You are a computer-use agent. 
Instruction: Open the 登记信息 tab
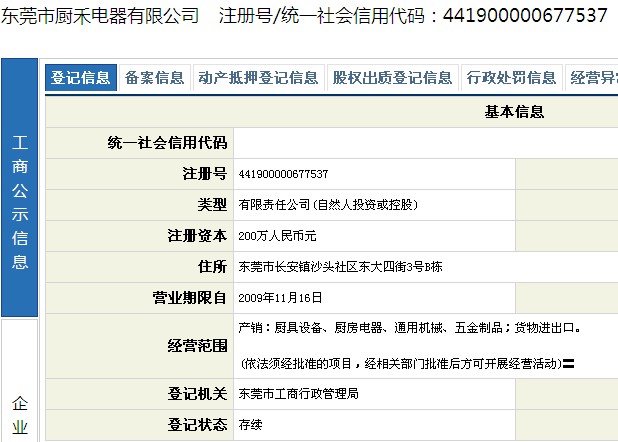81,78
